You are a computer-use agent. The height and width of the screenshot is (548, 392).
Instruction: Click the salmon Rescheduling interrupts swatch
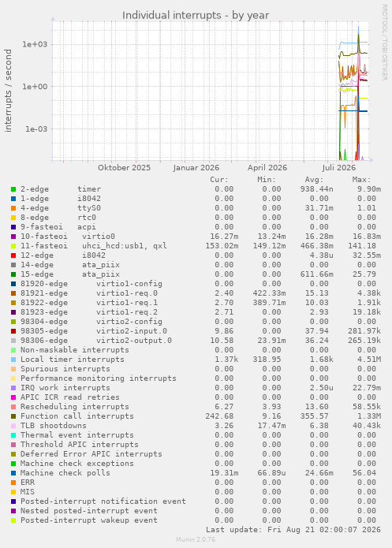coord(13,407)
